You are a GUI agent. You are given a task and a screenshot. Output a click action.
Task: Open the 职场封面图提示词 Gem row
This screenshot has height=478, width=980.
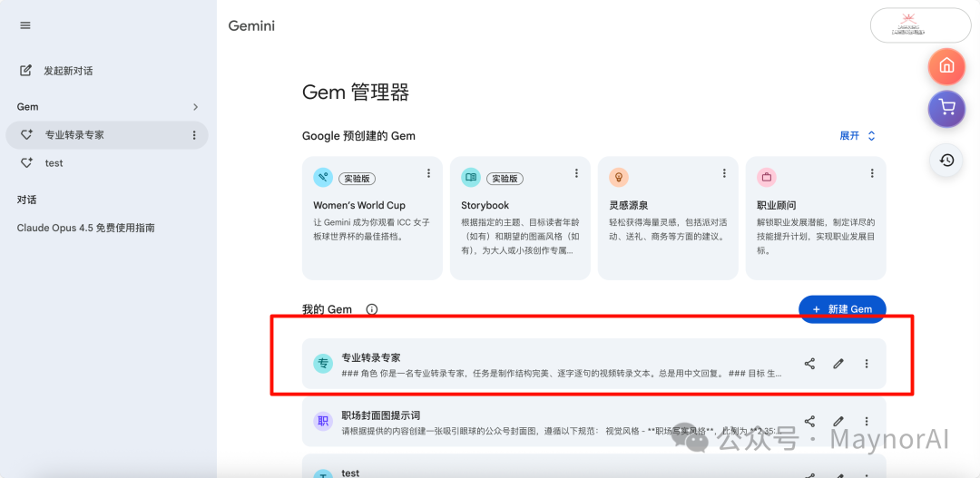593,421
